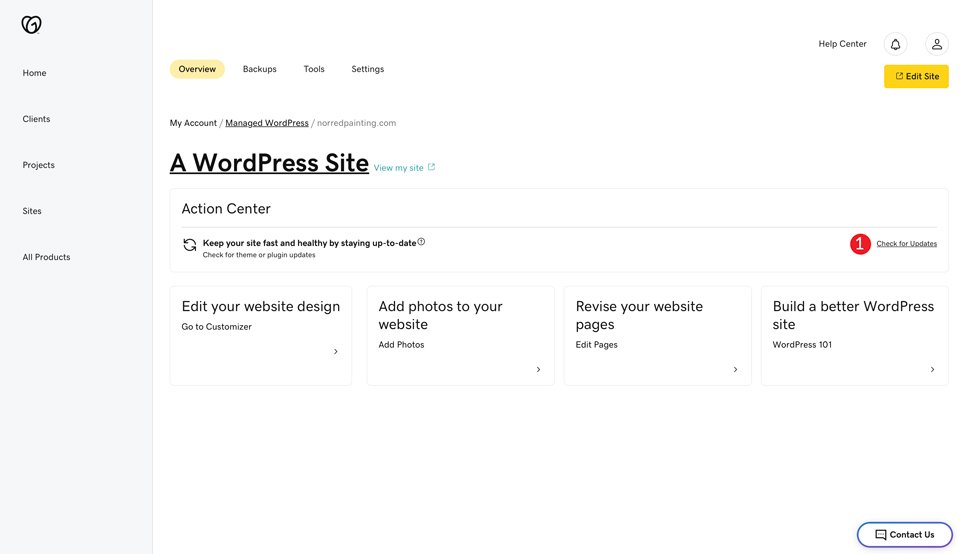Follow the Managed WordPress breadcrumb link
960x554 pixels.
coord(267,123)
